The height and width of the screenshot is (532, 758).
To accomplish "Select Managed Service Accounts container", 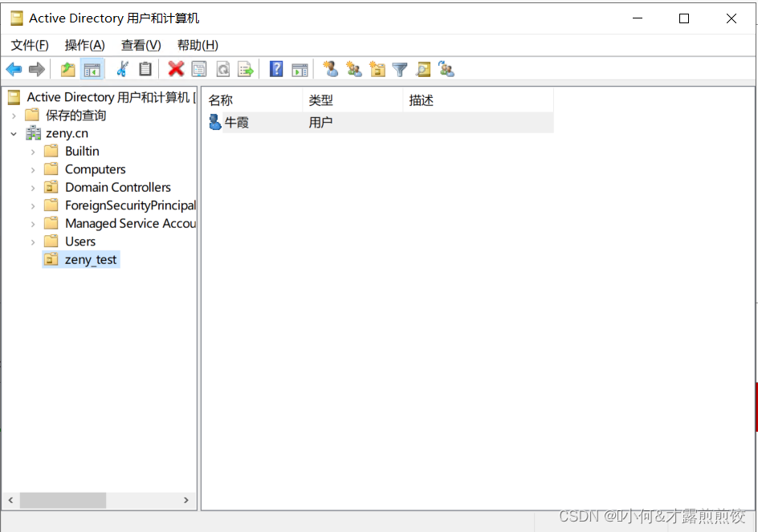I will (x=131, y=223).
